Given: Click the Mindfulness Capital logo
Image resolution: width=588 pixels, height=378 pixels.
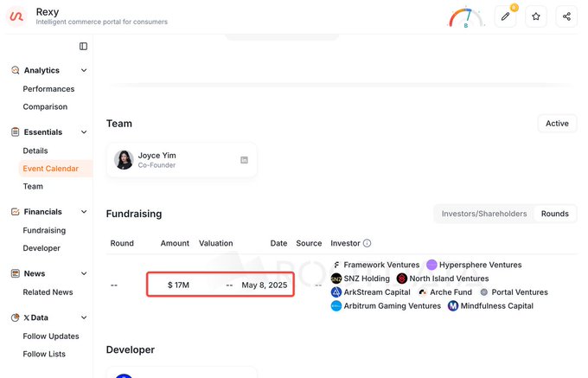Looking at the screenshot, I should coord(453,306).
